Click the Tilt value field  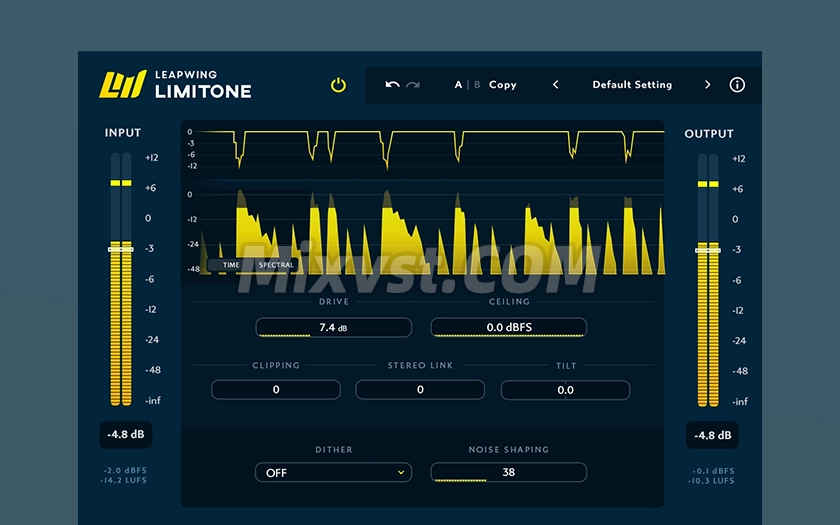[565, 390]
